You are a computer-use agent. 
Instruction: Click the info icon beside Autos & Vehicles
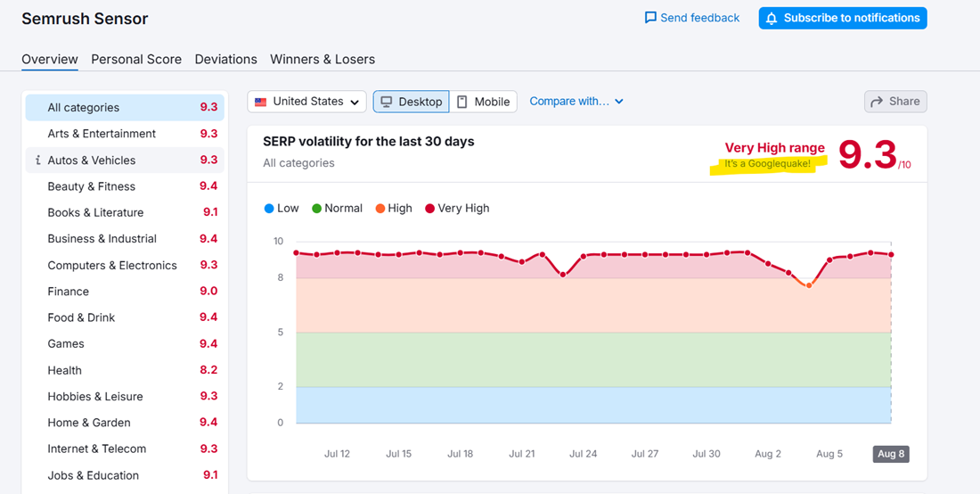coord(38,161)
